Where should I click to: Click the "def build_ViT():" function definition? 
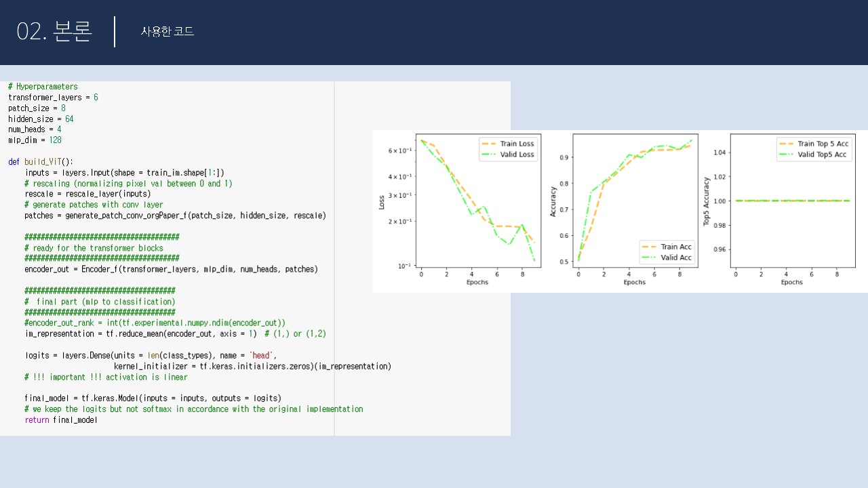point(41,162)
